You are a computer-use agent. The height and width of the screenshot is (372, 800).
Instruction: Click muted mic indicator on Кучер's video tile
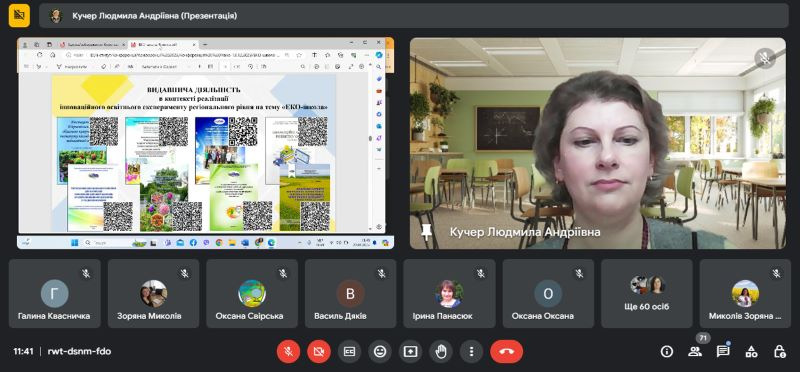click(765, 58)
